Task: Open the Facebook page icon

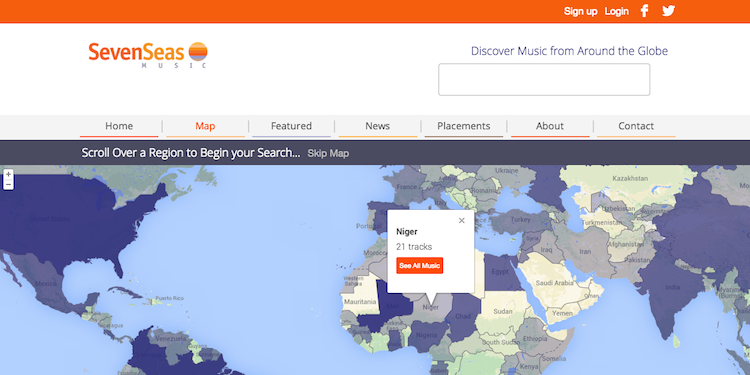Action: (x=644, y=11)
